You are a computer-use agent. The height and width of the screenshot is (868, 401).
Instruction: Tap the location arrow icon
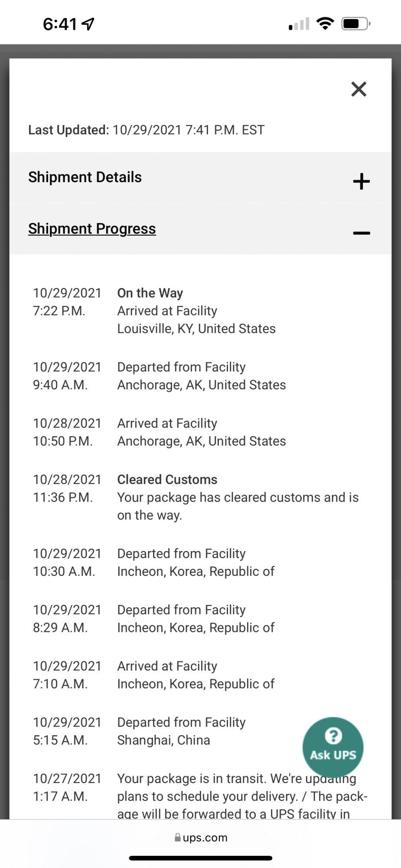(88, 24)
